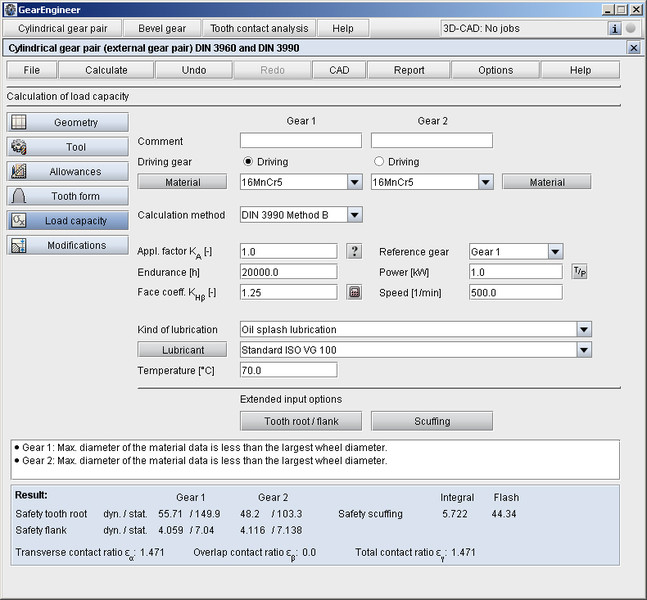The image size is (647, 600).
Task: Click the Temperature input field
Action: [x=288, y=370]
